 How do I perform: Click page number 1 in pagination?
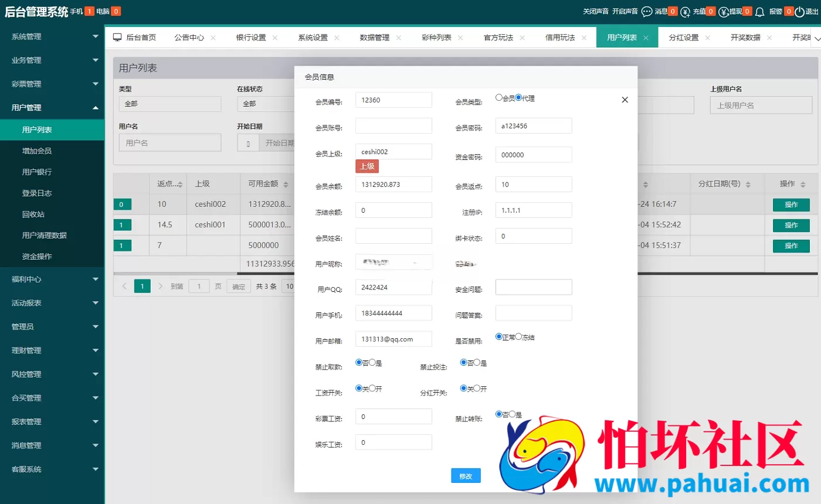142,286
